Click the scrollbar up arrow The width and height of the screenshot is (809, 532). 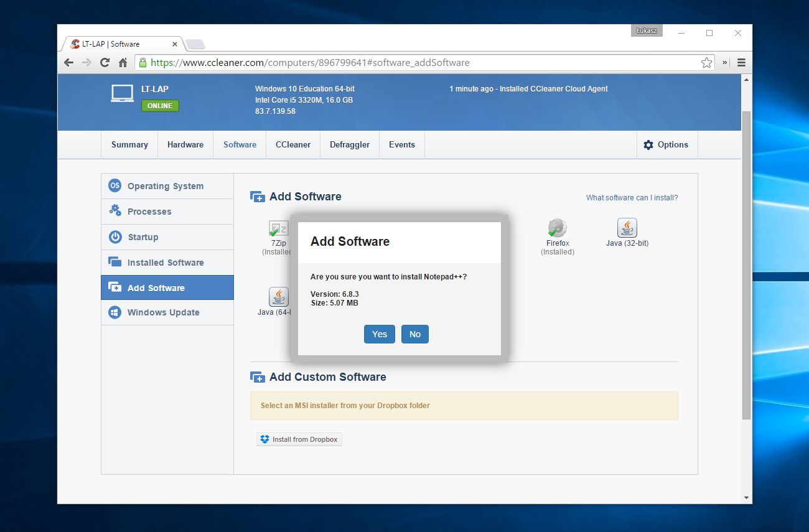pyautogui.click(x=747, y=79)
